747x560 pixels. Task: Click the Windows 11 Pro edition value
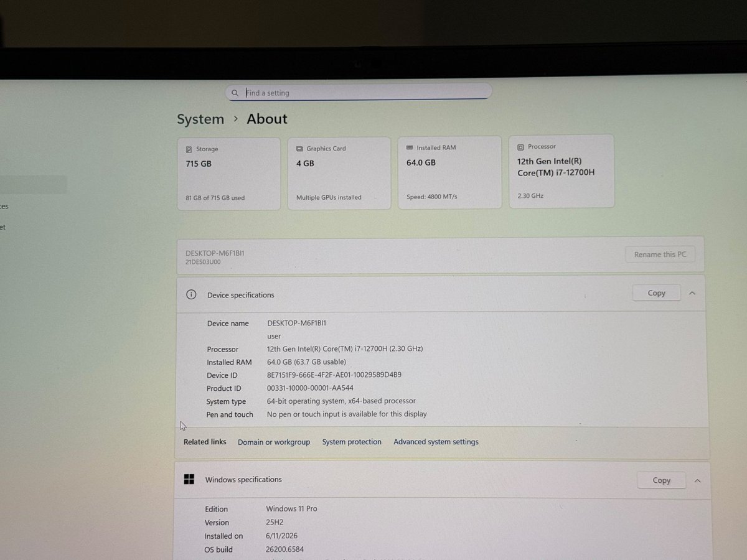click(x=291, y=509)
